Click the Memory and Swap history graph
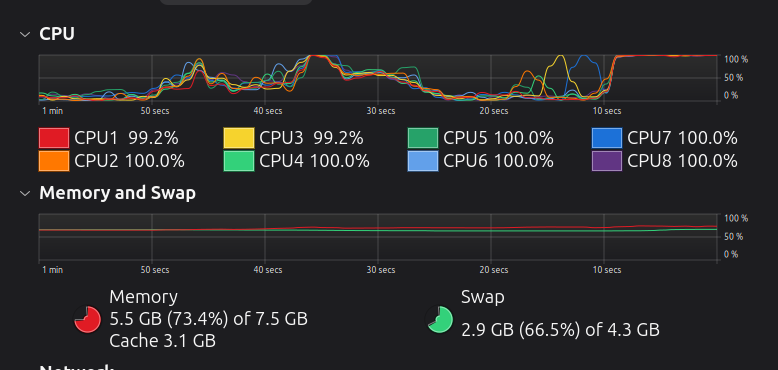 [379, 238]
